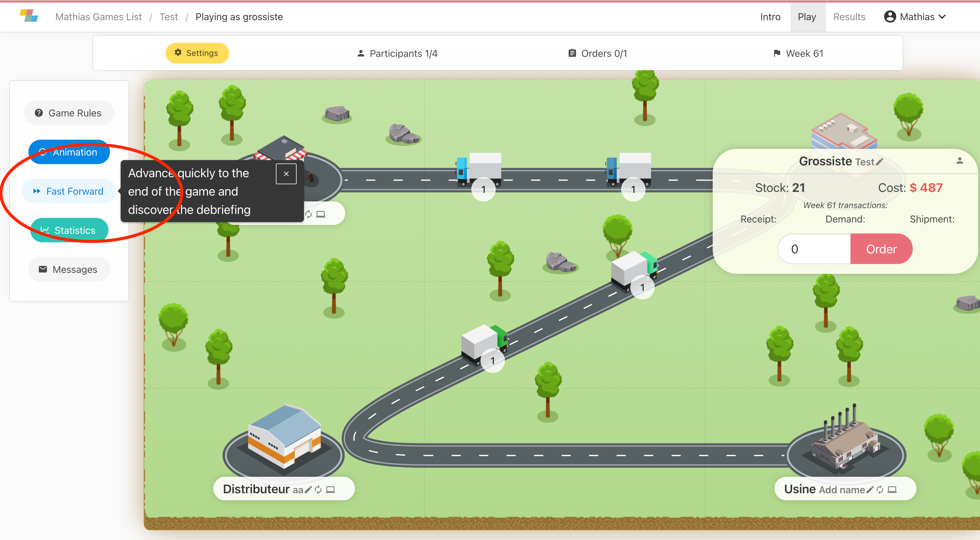Screen dimensions: 980x540
Task: Click Fast Forward button
Action: (69, 191)
